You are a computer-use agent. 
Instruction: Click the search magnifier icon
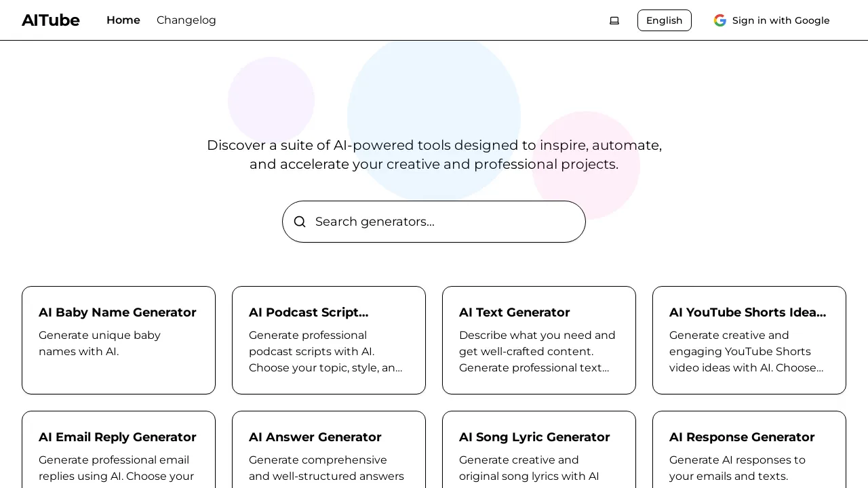tap(300, 222)
